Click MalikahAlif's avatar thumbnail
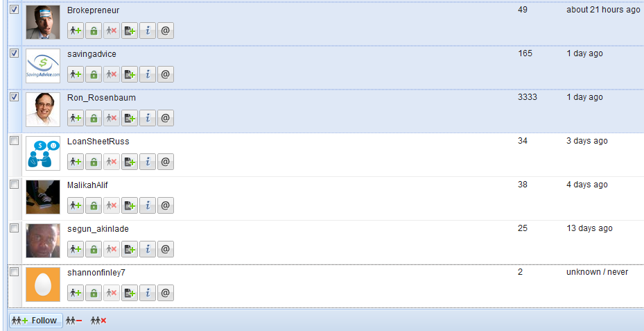 pyautogui.click(x=43, y=197)
